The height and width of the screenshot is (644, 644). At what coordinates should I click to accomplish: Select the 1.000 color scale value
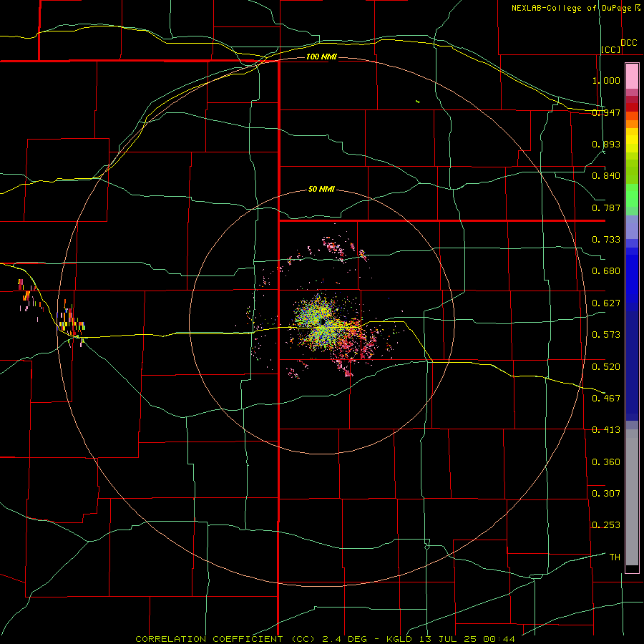coord(606,80)
